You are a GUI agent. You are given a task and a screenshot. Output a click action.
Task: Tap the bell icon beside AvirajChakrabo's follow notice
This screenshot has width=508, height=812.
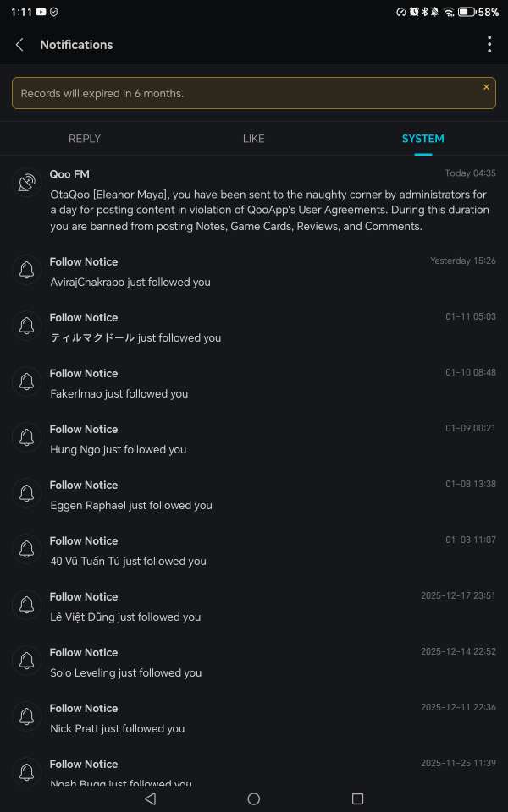point(27,270)
